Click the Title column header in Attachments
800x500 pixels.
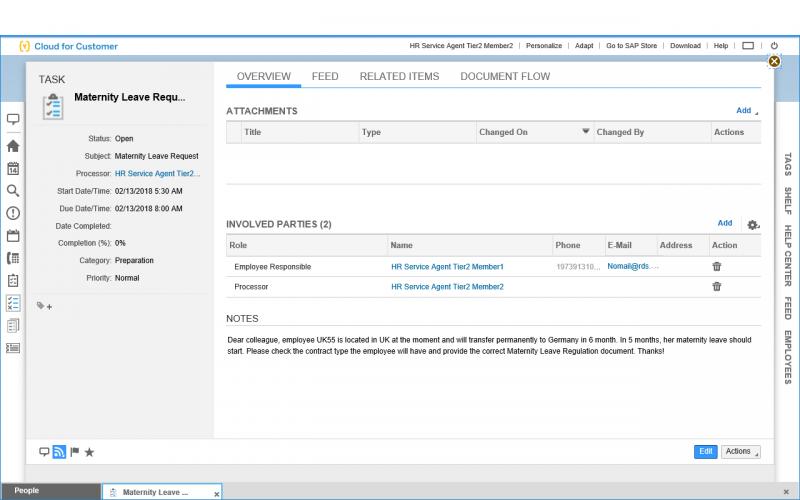[300, 132]
